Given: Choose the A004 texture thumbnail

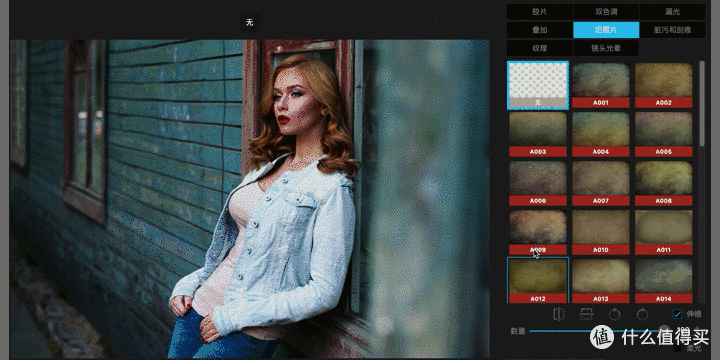Looking at the screenshot, I should coord(601,135).
